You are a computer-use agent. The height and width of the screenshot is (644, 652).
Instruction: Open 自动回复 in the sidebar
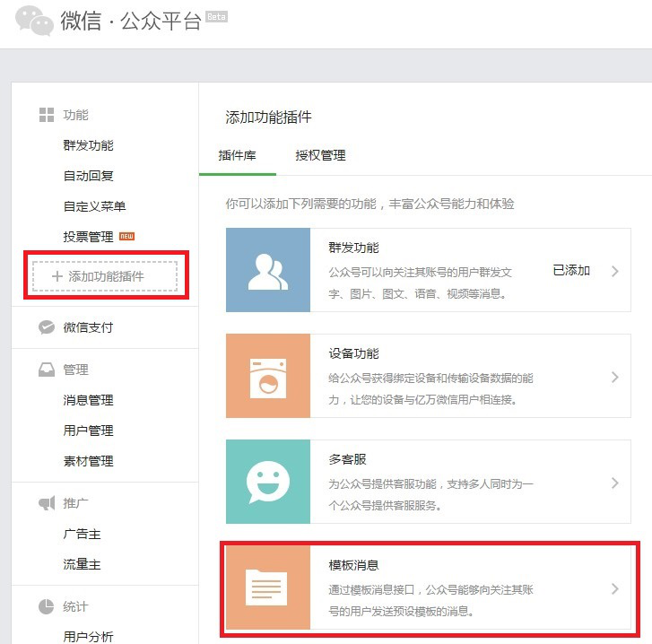click(x=88, y=176)
